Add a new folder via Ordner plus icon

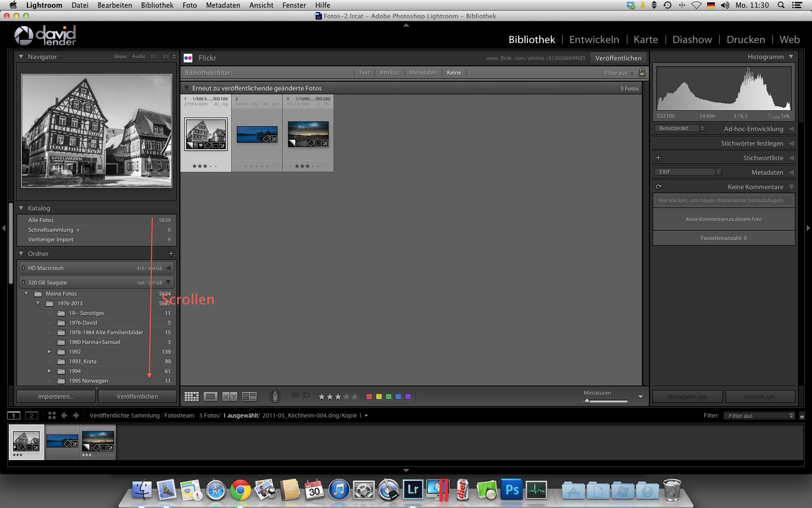(x=171, y=254)
